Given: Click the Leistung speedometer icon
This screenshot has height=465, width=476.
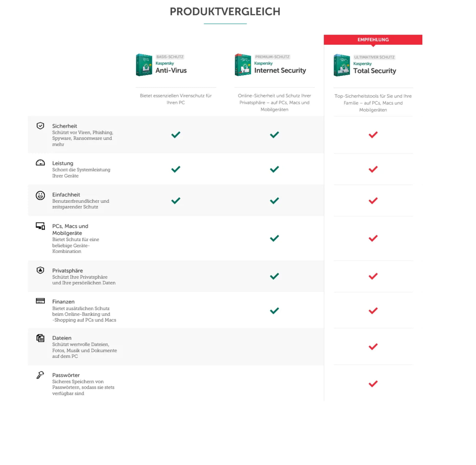Looking at the screenshot, I should pyautogui.click(x=40, y=163).
